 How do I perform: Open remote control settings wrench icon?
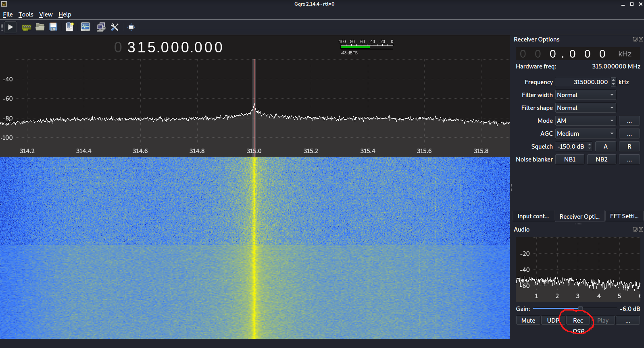coord(115,27)
